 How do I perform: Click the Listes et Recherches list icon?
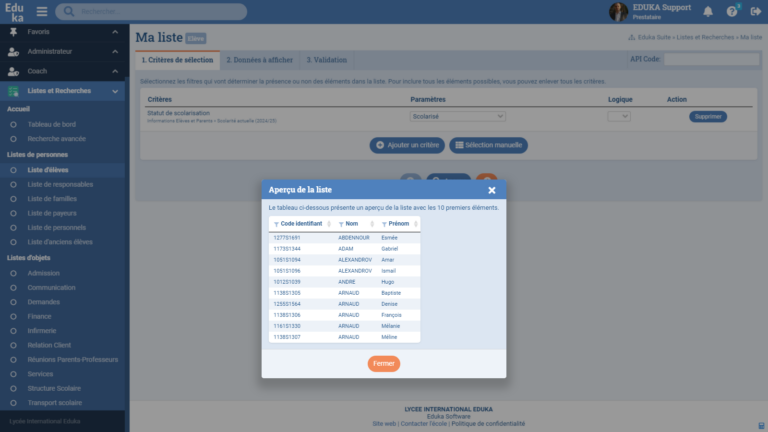pyautogui.click(x=13, y=91)
